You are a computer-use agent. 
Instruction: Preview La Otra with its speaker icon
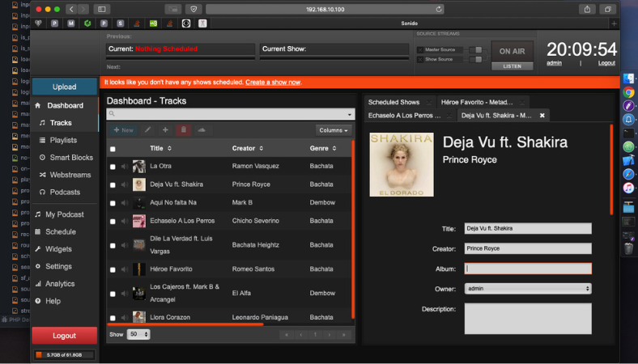[x=125, y=167]
